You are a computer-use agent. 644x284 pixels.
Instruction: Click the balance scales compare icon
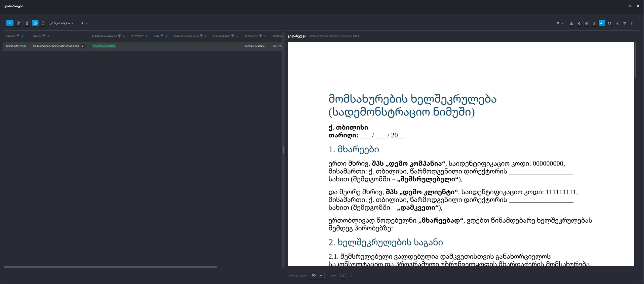coord(587,23)
